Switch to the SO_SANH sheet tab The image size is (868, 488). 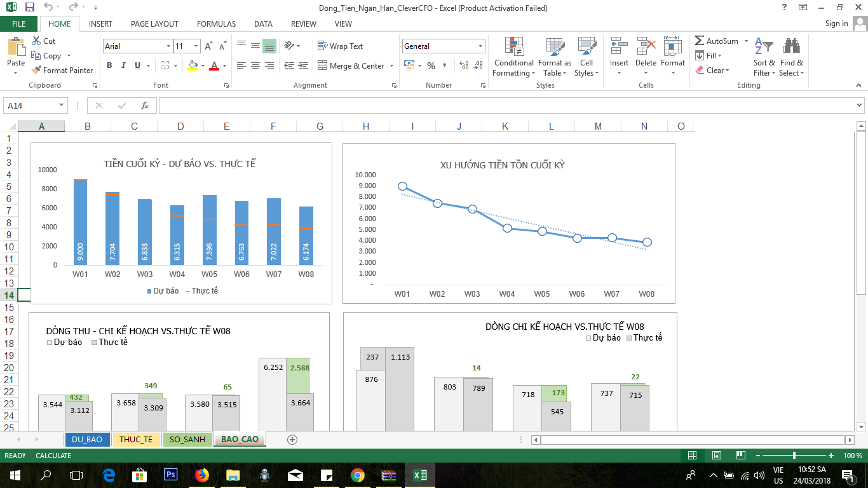[x=187, y=439]
